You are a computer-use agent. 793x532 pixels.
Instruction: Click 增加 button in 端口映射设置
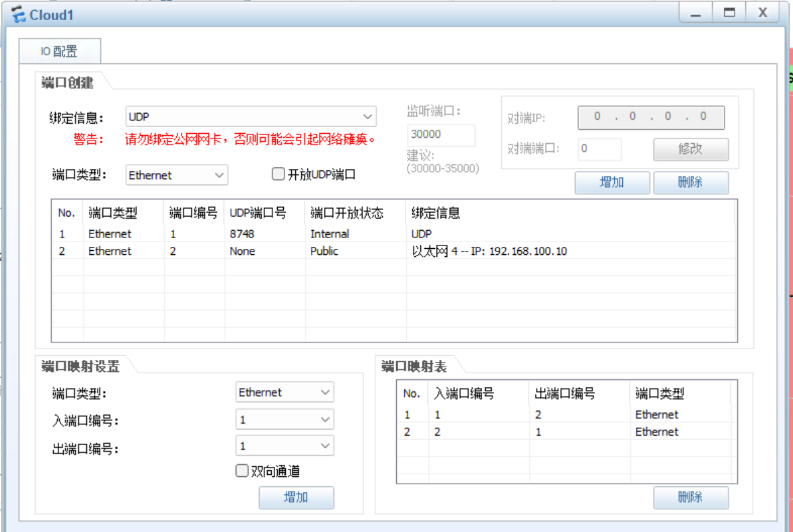[297, 498]
